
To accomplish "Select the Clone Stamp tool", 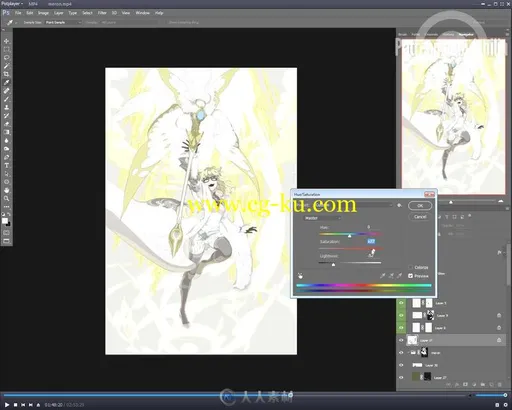I will [x=6, y=107].
